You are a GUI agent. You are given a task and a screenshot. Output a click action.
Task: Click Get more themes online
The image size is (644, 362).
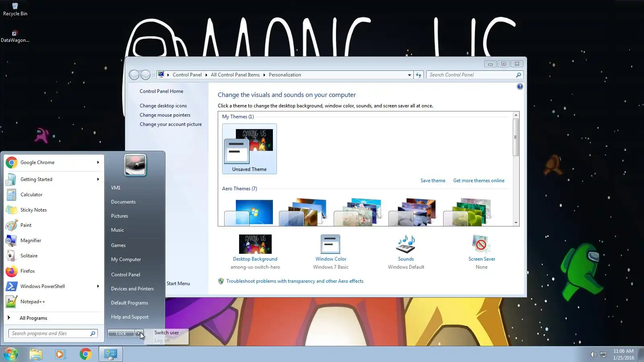(479, 181)
